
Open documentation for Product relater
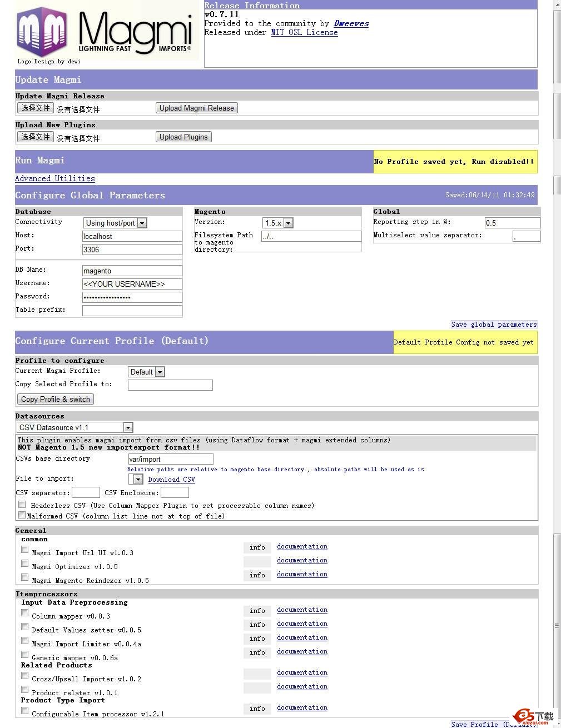[x=302, y=686]
